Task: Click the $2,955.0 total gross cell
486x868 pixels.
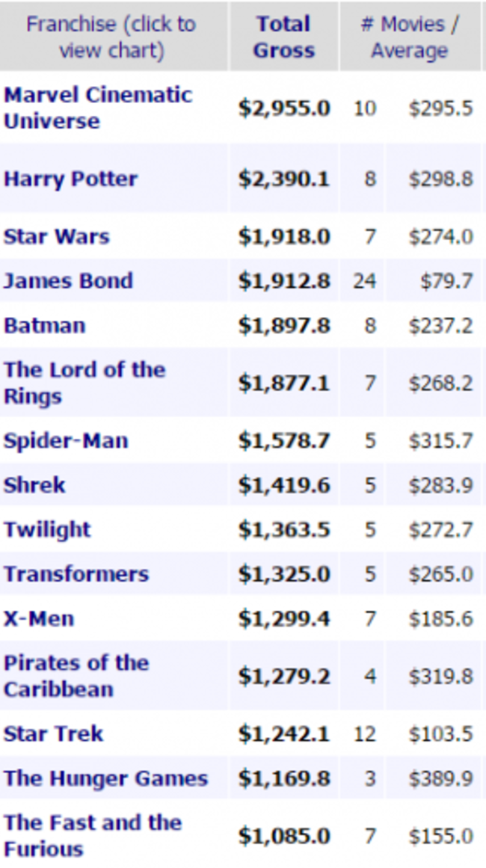Action: (284, 108)
